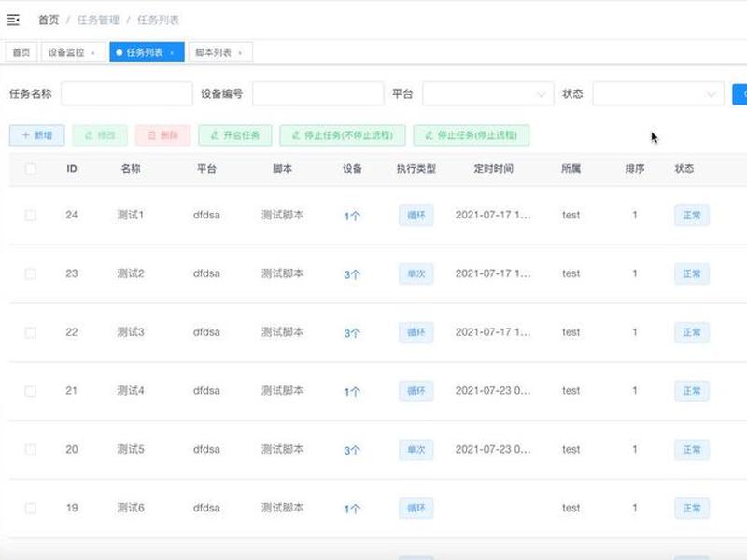Click the 新增 button

click(37, 135)
